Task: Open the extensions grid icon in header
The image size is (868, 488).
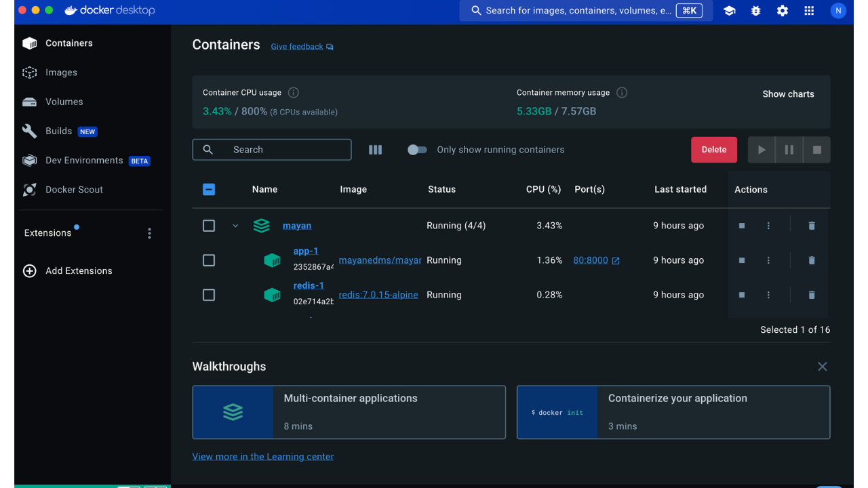Action: point(809,11)
